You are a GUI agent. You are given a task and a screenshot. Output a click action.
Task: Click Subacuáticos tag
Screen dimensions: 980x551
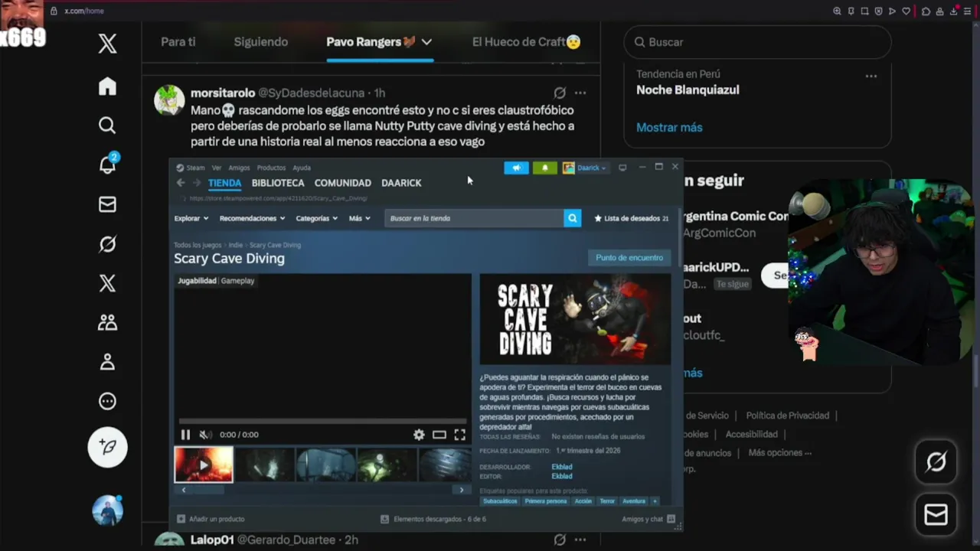[x=501, y=501]
